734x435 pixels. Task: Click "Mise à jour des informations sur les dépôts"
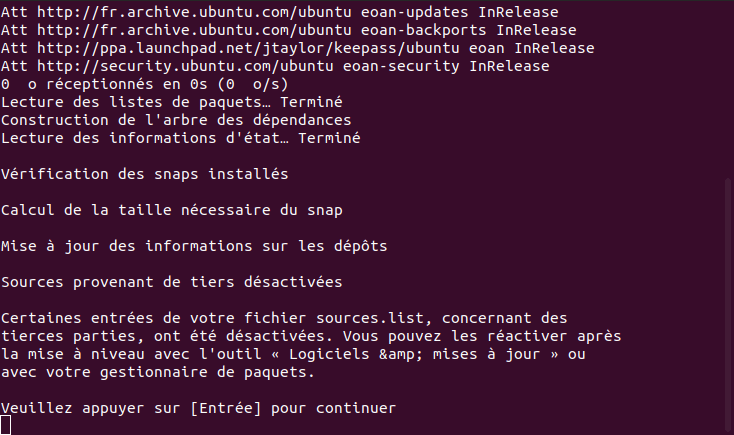coord(194,246)
